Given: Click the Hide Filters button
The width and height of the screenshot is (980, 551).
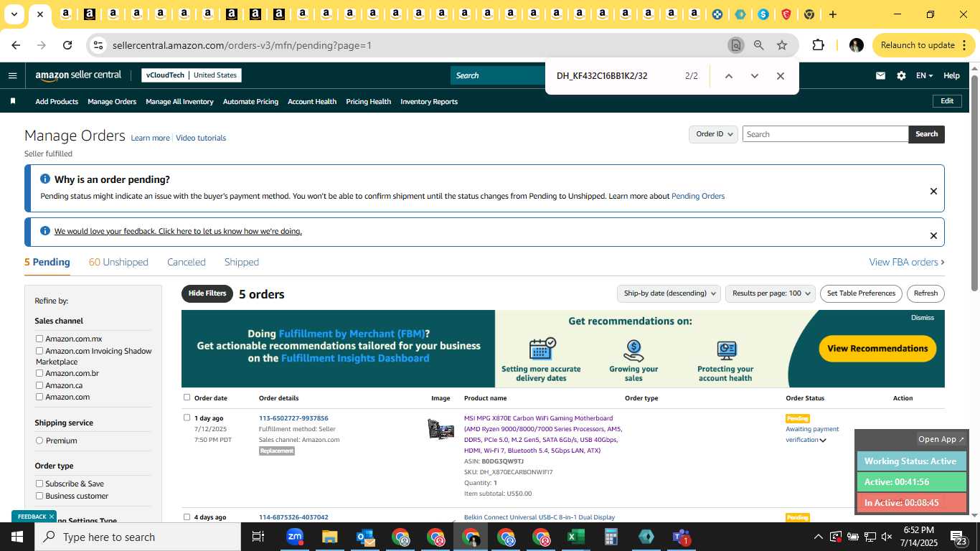Looking at the screenshot, I should pyautogui.click(x=207, y=293).
